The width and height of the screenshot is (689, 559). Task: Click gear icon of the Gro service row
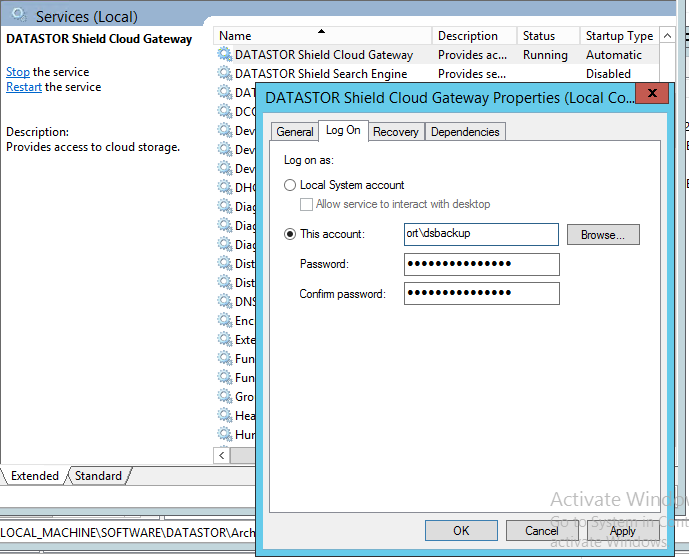[225, 396]
